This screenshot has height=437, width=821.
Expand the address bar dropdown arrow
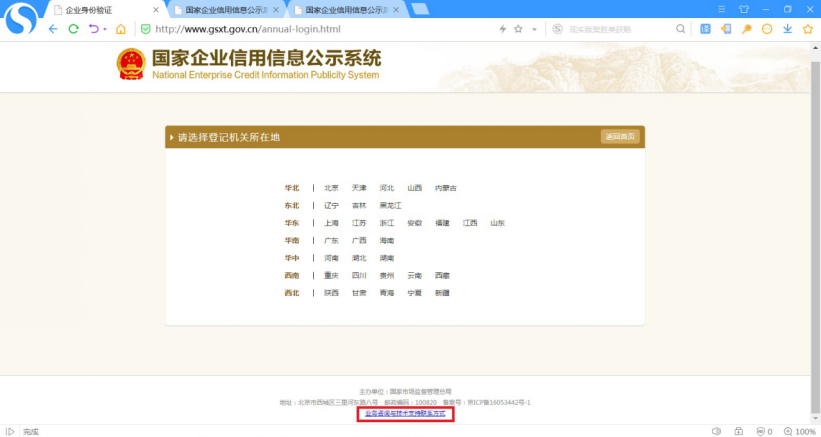pyautogui.click(x=534, y=29)
